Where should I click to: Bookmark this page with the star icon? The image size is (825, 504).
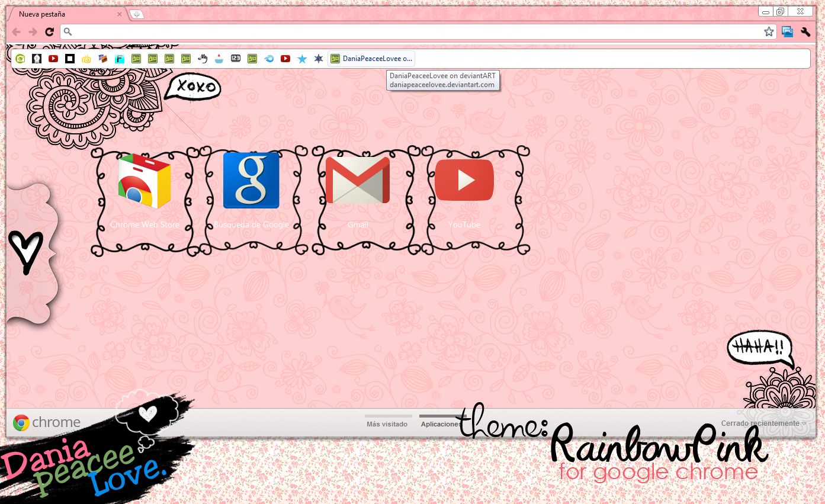(x=769, y=32)
